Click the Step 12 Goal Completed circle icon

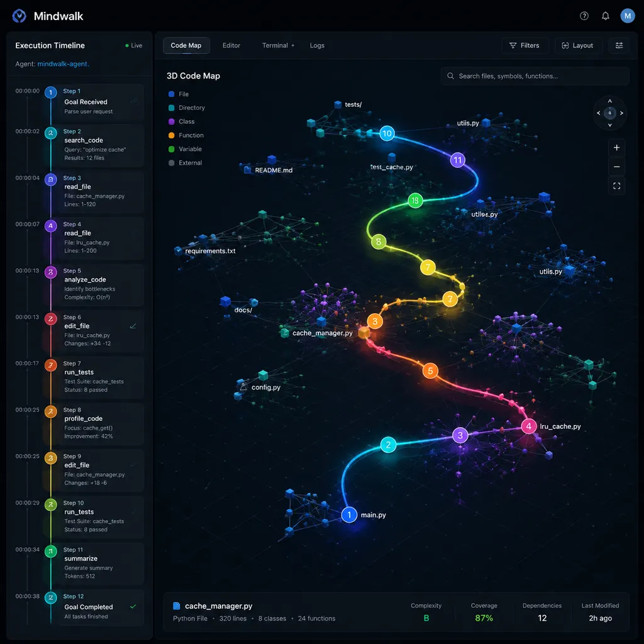click(x=50, y=597)
